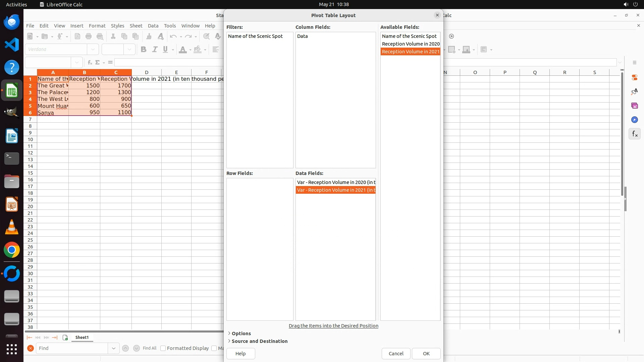The width and height of the screenshot is (644, 362).
Task: Open the sidebar Styles icon
Action: coord(634,92)
